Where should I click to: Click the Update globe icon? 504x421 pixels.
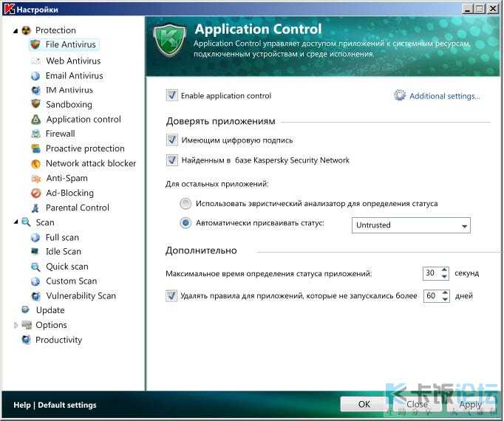pos(25,309)
